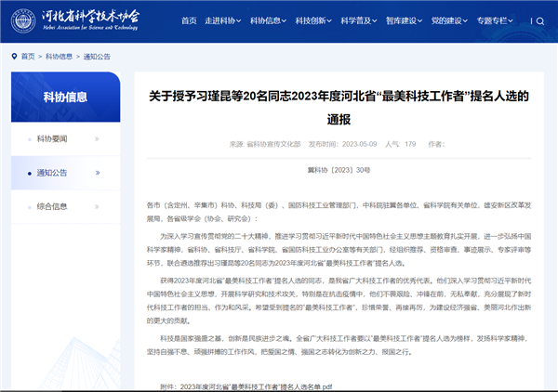Viewport: 558px width, 392px height.
Task: Click the location pin icon in breadcrumb
Action: click(x=13, y=56)
